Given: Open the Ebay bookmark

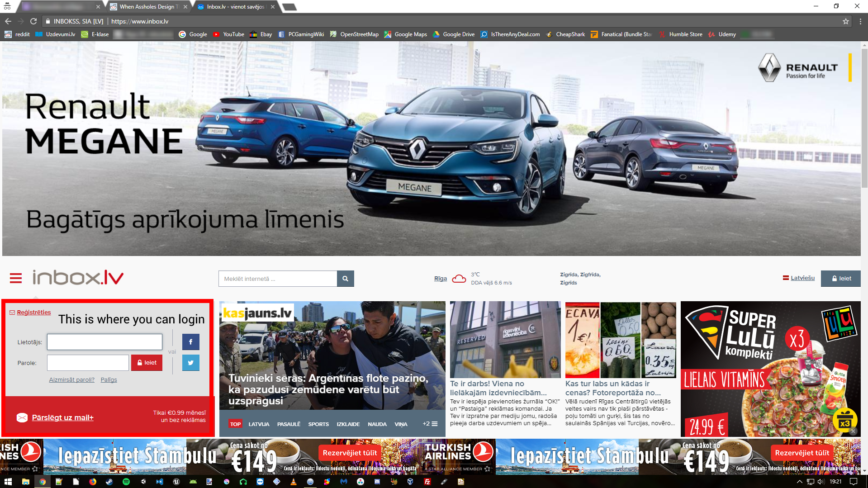Looking at the screenshot, I should [x=261, y=34].
